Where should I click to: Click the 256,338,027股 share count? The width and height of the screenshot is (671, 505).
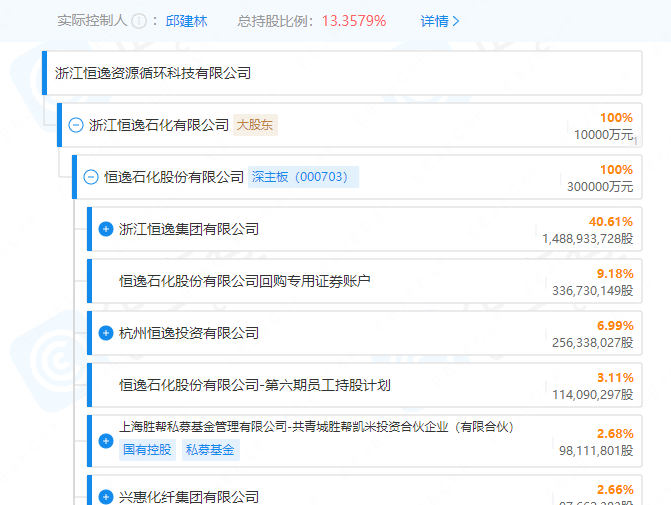[593, 343]
